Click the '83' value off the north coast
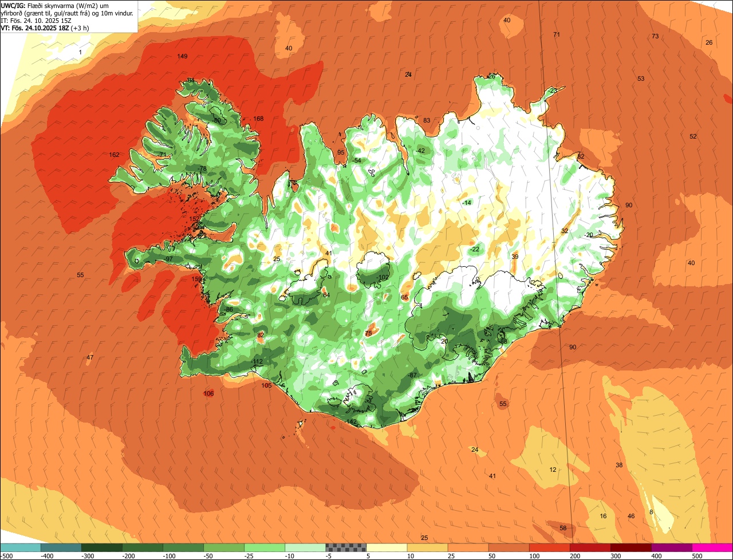This screenshot has width=733, height=560. [x=427, y=120]
